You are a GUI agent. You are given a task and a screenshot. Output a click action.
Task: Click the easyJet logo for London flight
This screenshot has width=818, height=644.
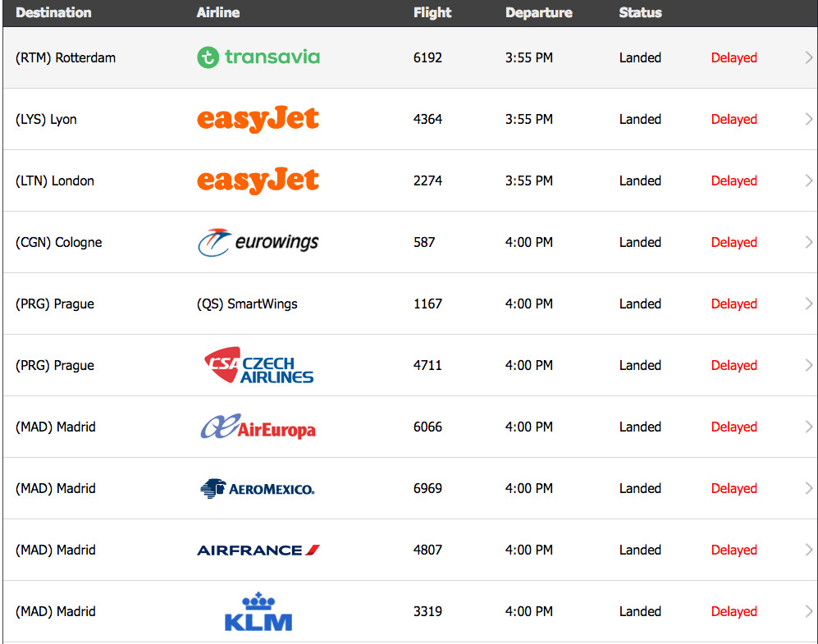click(x=258, y=180)
